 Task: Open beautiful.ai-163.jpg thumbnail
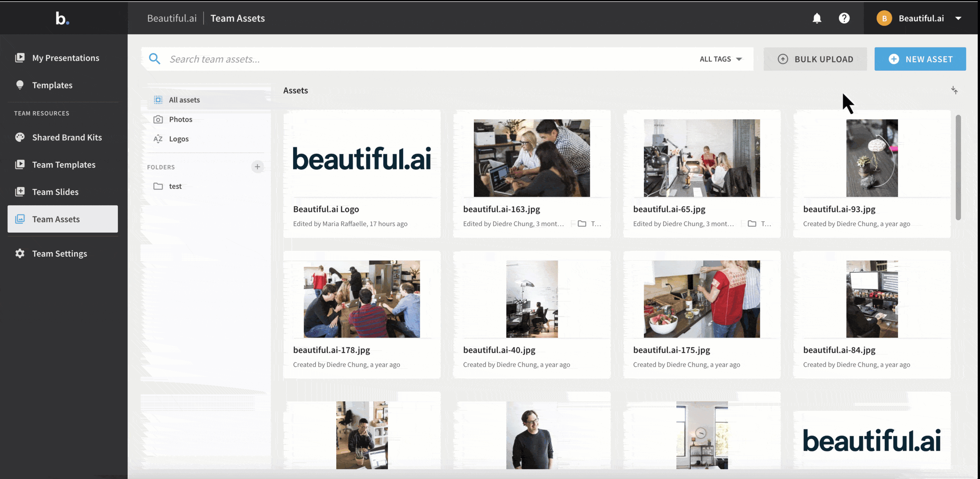[532, 158]
